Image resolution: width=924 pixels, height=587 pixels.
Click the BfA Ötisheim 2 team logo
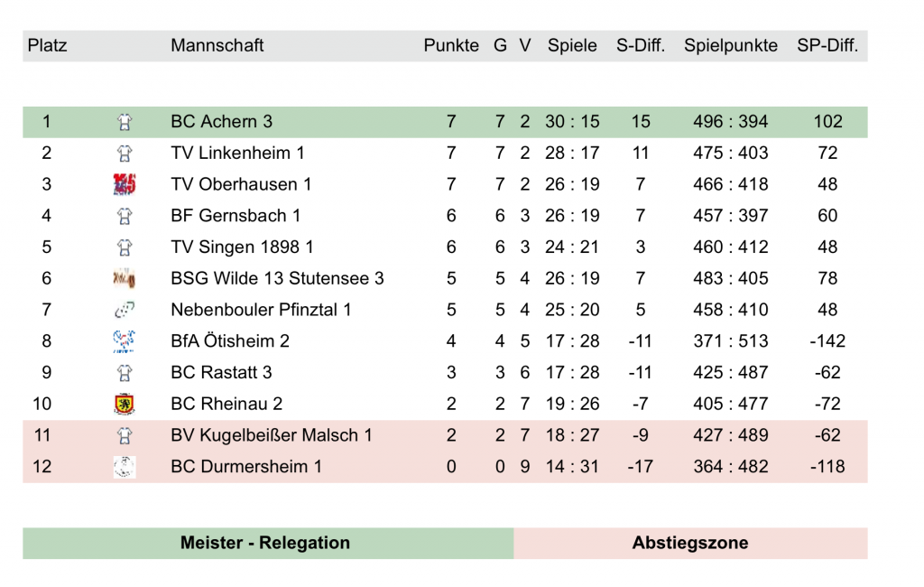(x=125, y=341)
